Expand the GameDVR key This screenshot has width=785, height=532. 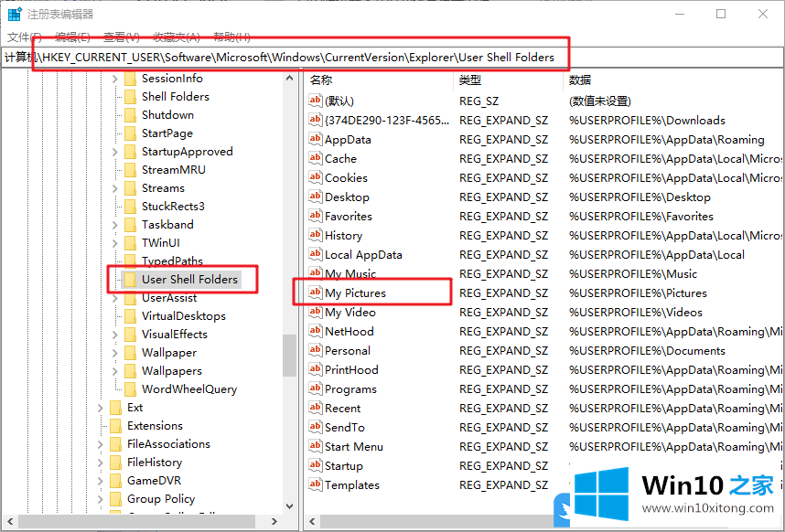click(100, 481)
